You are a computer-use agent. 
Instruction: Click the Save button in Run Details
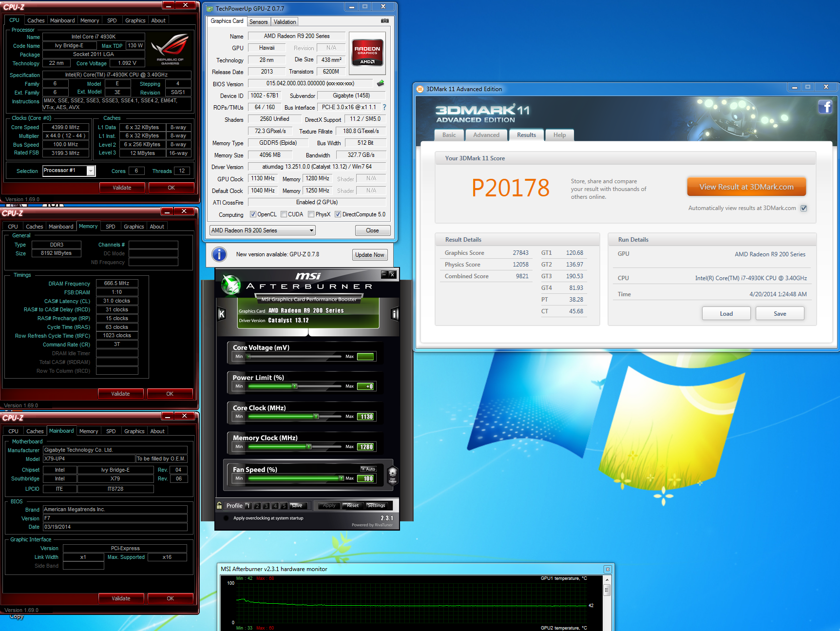coord(780,313)
